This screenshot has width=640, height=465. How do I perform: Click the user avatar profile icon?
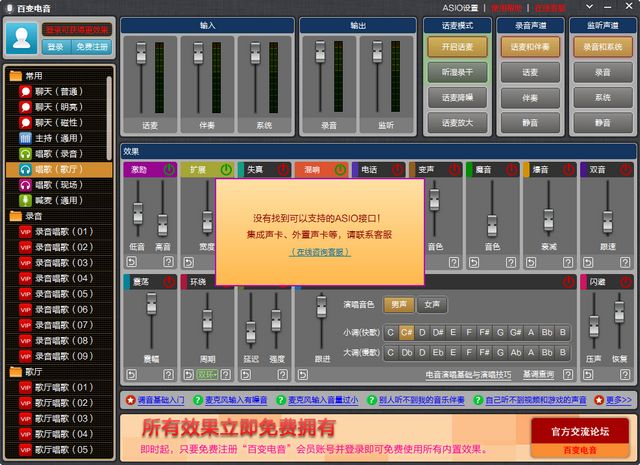click(x=21, y=38)
